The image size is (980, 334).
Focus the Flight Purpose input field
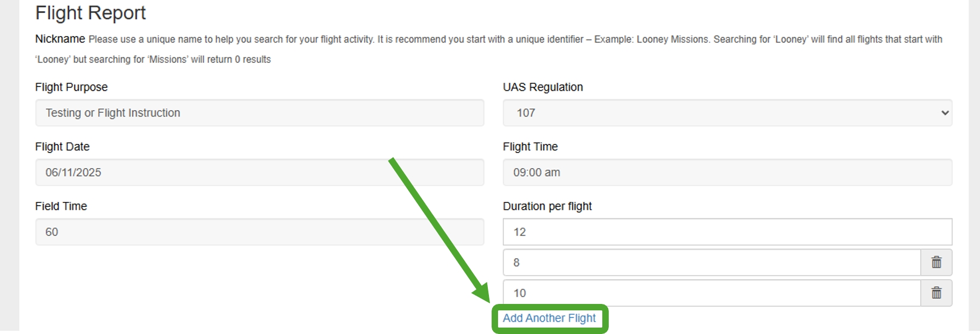tap(260, 113)
